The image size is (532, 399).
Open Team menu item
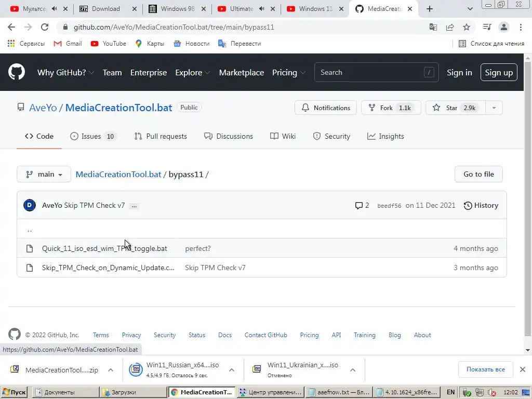[112, 72]
